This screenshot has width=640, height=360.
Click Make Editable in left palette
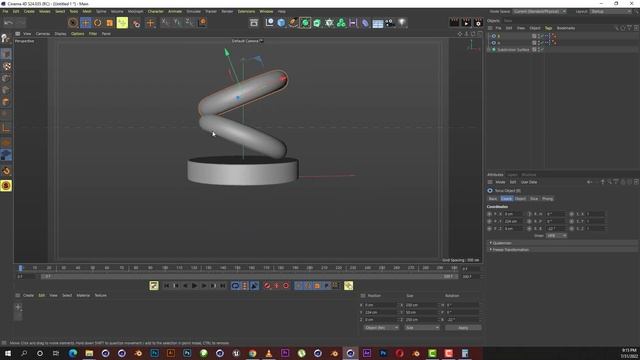point(6,39)
